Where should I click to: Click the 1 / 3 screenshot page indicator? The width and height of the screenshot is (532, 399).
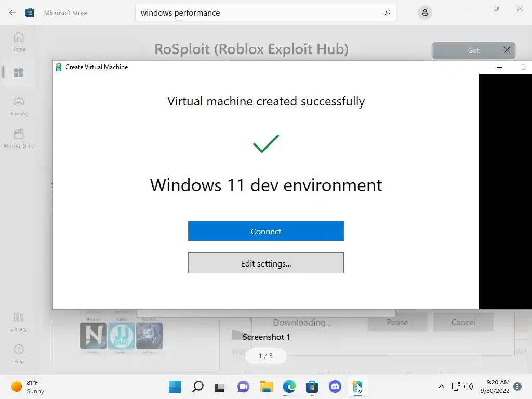pos(265,356)
